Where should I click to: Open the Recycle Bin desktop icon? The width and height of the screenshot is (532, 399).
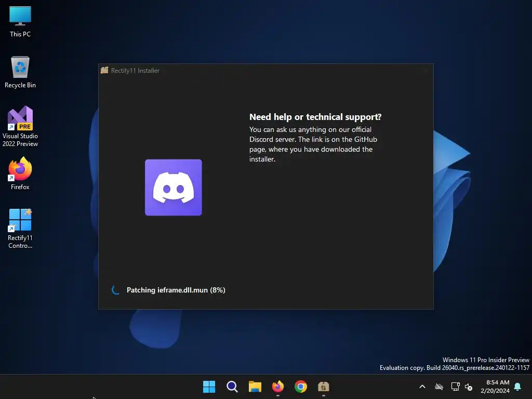pyautogui.click(x=20, y=72)
